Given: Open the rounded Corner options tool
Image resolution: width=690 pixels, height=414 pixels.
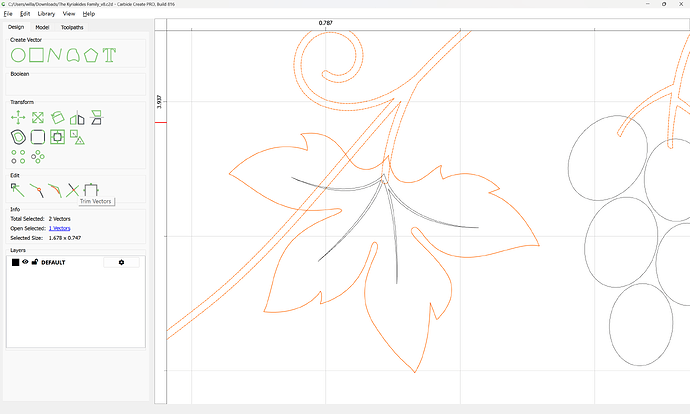Looking at the screenshot, I should point(38,137).
